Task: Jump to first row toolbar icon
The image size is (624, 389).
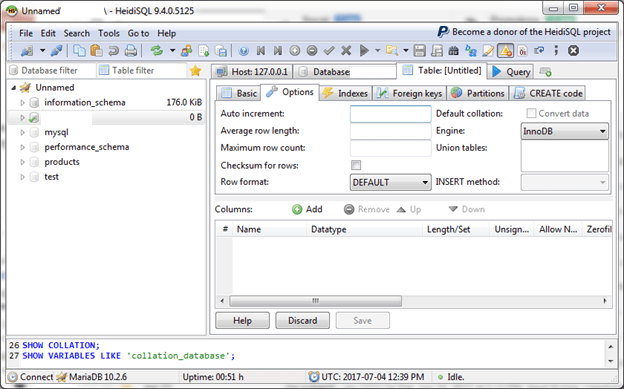Action: click(261, 51)
